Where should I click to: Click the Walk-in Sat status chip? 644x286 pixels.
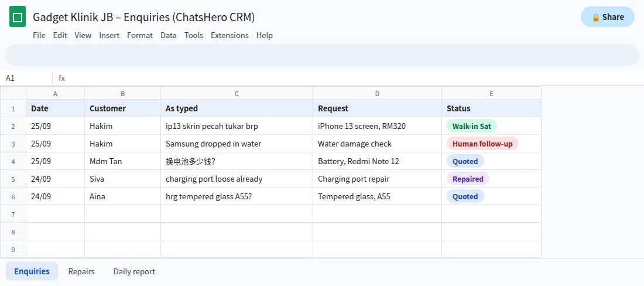click(x=471, y=126)
